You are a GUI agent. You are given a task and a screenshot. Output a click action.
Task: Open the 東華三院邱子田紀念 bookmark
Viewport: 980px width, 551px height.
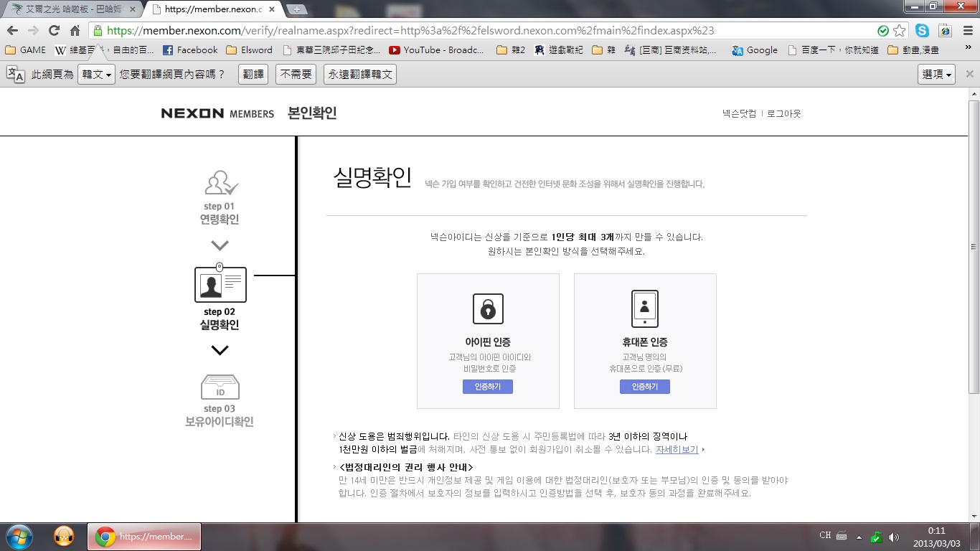(x=332, y=50)
